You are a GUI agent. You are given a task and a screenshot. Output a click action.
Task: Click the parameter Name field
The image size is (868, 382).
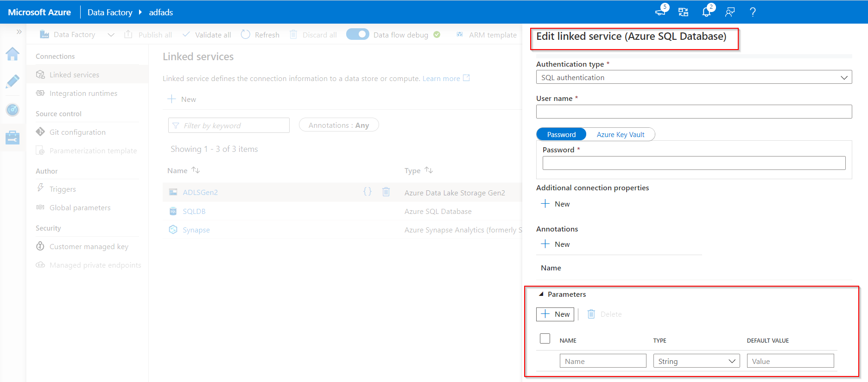[x=603, y=361]
